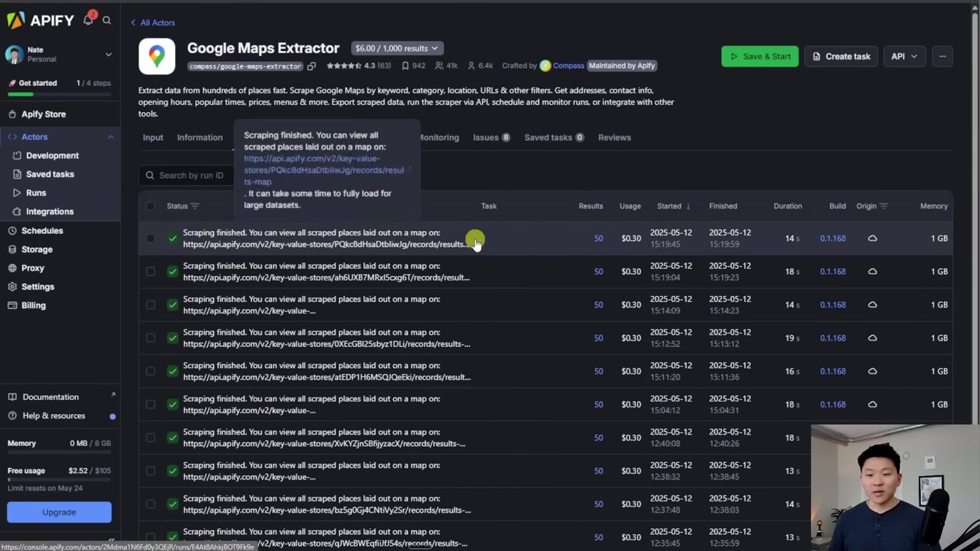Select checkbox for the 15:14:09 run
This screenshot has width=980, height=551.
[x=150, y=305]
